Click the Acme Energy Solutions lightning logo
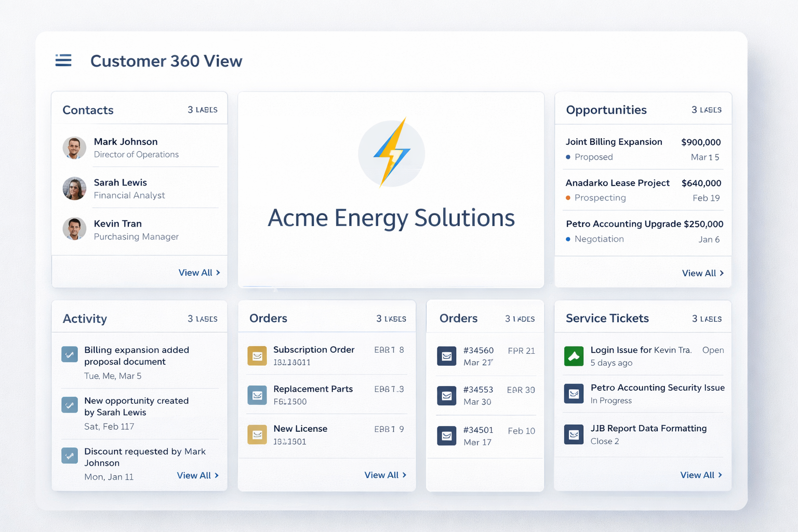The image size is (798, 532). (392, 153)
